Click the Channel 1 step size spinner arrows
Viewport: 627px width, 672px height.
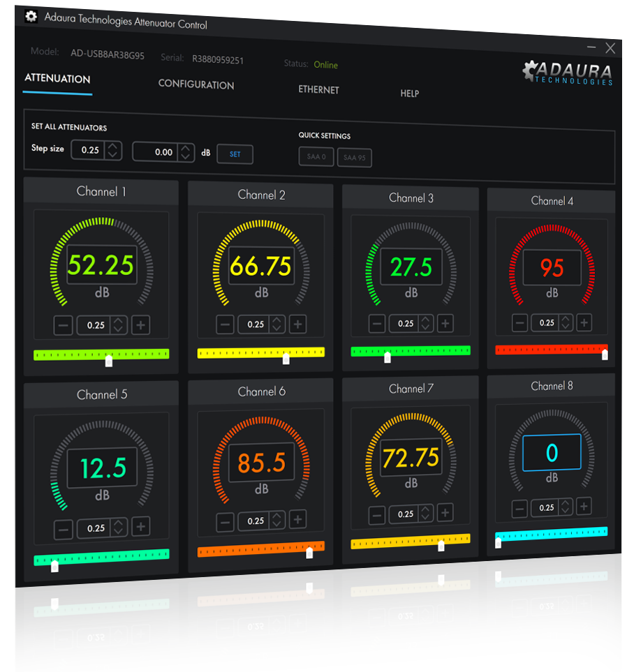click(x=119, y=325)
